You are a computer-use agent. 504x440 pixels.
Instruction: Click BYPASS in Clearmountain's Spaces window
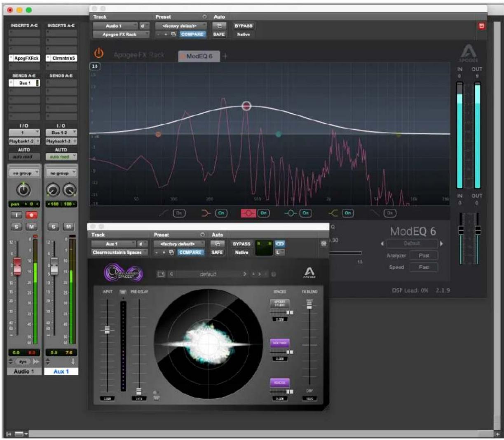(x=242, y=244)
